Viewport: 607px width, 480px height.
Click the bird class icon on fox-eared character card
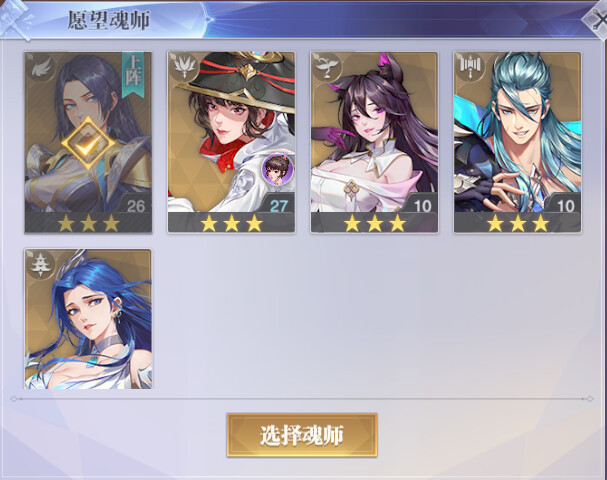327,69
